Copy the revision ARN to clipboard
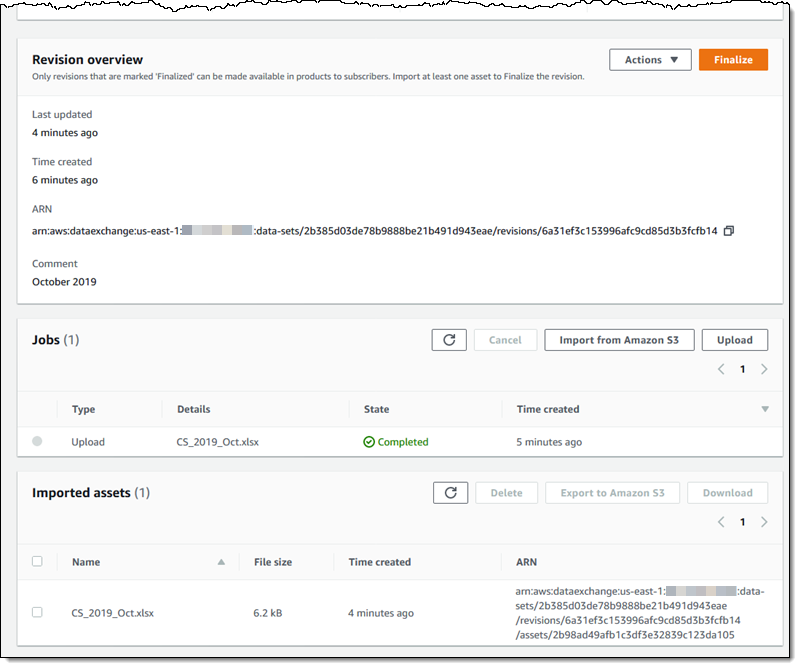Image resolution: width=800 pixels, height=668 pixels. tap(729, 231)
